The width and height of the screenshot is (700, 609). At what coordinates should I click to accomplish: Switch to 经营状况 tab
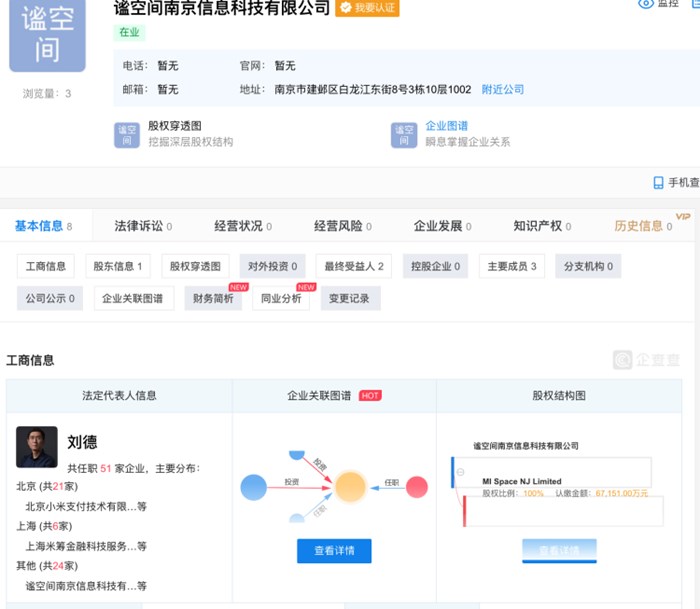[x=238, y=226]
